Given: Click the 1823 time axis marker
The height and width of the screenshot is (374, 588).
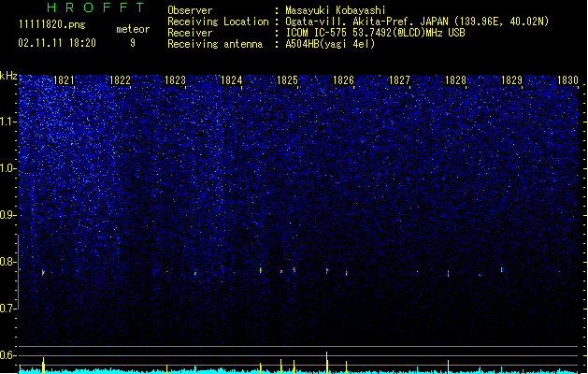Looking at the screenshot, I should tap(176, 80).
